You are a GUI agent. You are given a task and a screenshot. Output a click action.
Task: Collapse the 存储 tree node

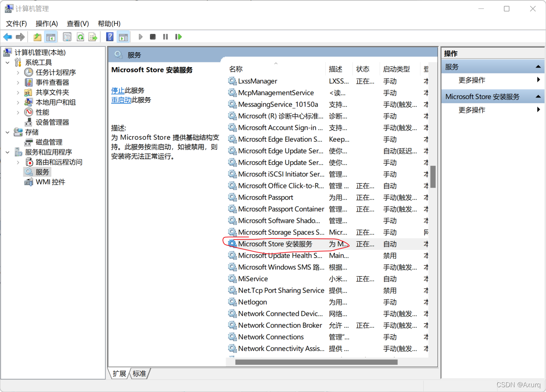click(x=8, y=132)
